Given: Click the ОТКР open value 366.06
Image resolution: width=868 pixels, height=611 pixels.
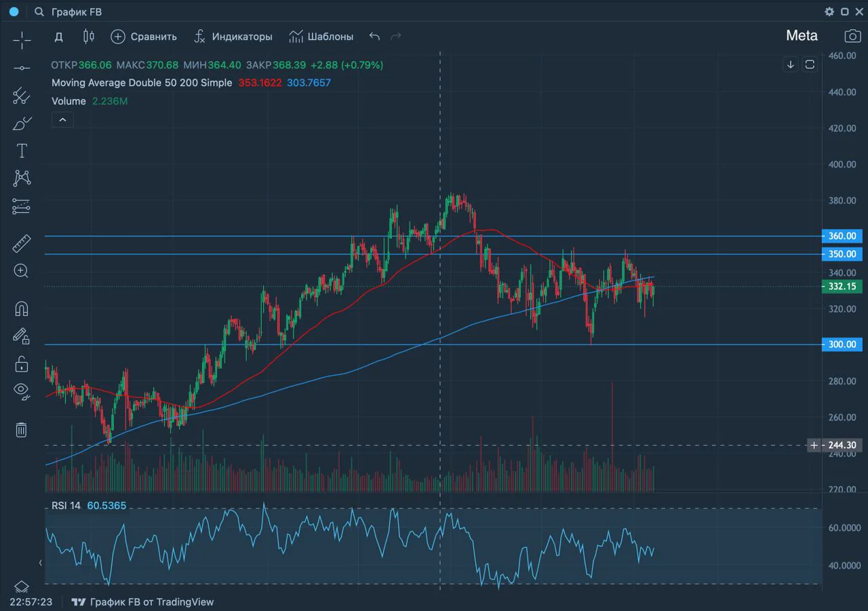Looking at the screenshot, I should [x=95, y=65].
